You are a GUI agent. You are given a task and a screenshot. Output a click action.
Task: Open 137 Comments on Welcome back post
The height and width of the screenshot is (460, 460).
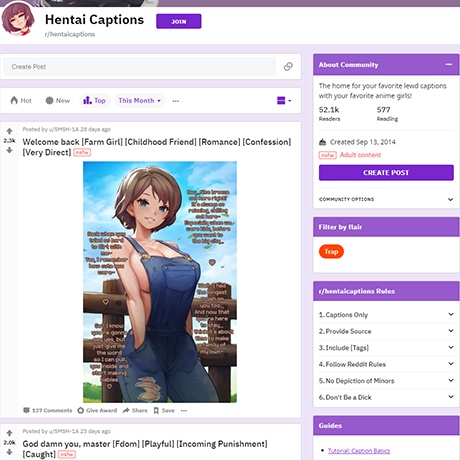click(x=48, y=410)
